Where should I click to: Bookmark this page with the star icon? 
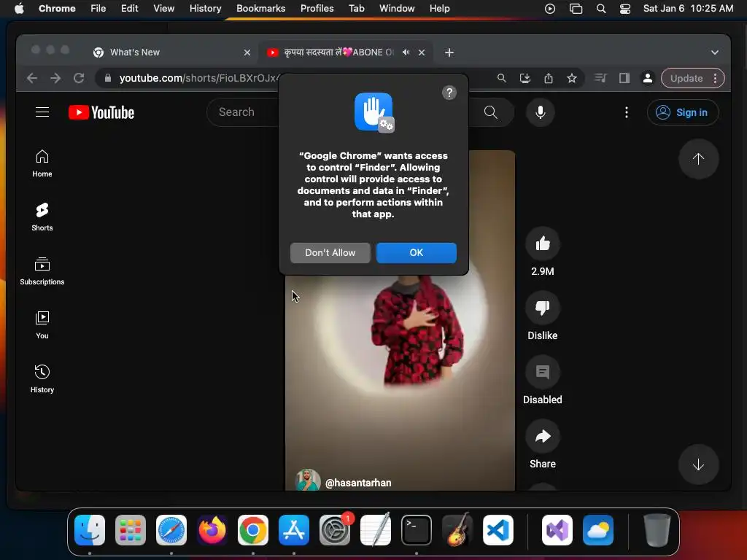pos(572,78)
